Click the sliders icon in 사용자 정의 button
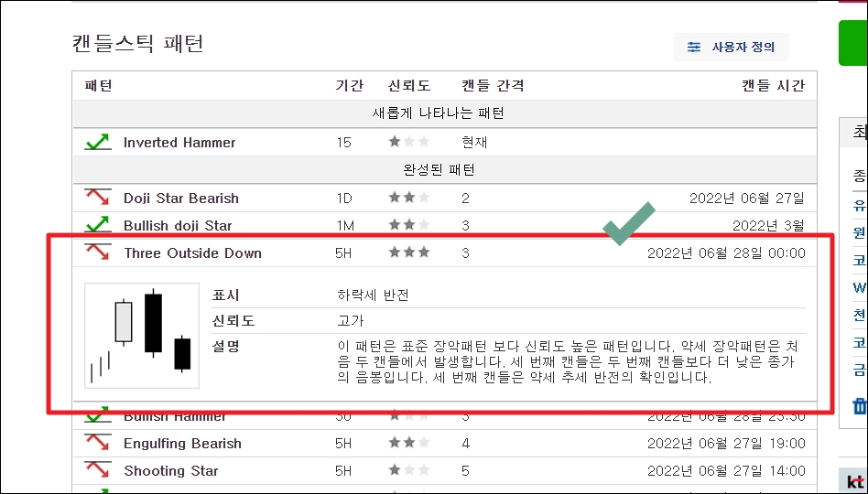The image size is (868, 494). [694, 47]
